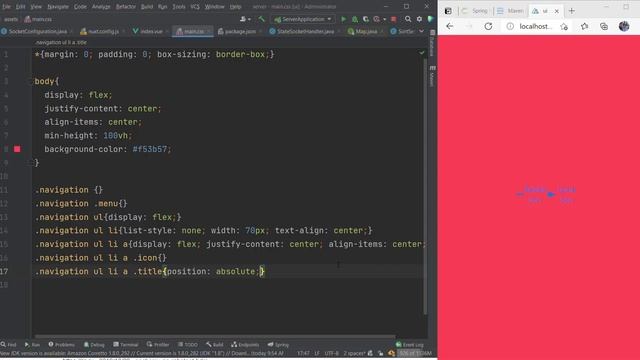
Task: Open the Profiler tool window
Action: coord(157,344)
